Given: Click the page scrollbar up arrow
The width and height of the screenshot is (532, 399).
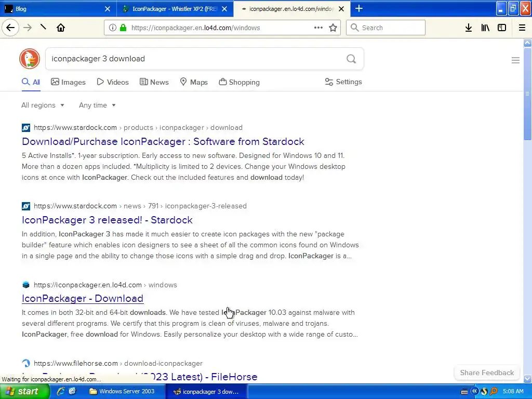Looking at the screenshot, I should (x=527, y=43).
